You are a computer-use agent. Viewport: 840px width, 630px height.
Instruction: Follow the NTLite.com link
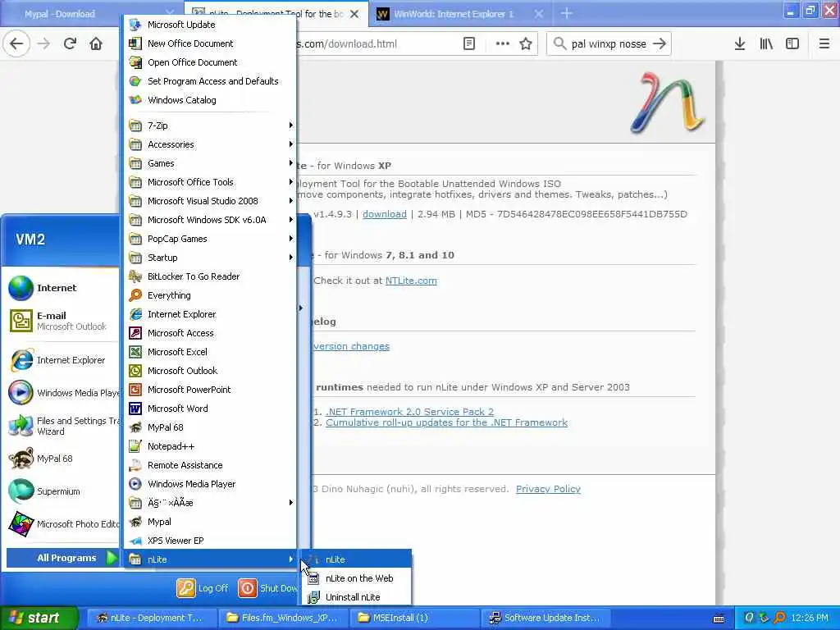411,281
